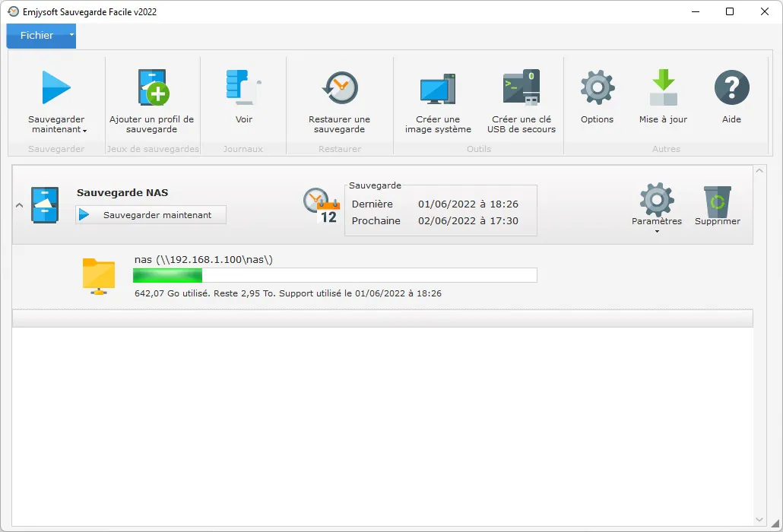Screen dimensions: 783x532
Task: Expand the Paramètres dropdown arrow
Action: click(657, 231)
